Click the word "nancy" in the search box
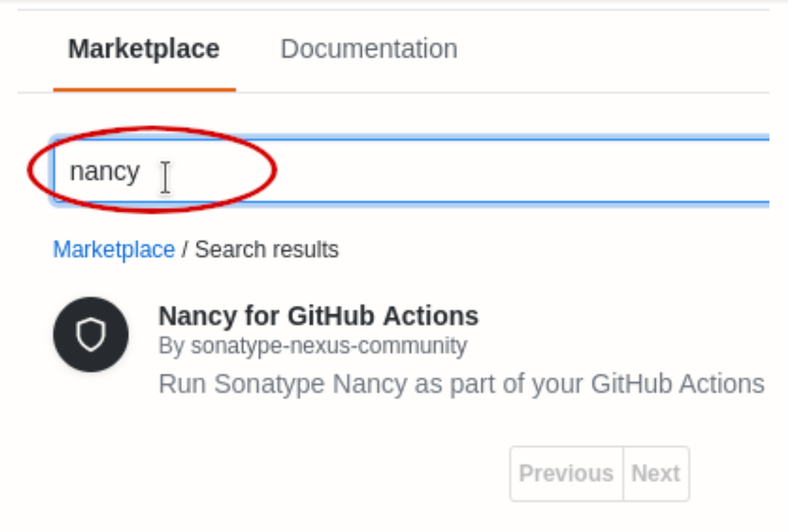This screenshot has height=532, width=788. [104, 172]
